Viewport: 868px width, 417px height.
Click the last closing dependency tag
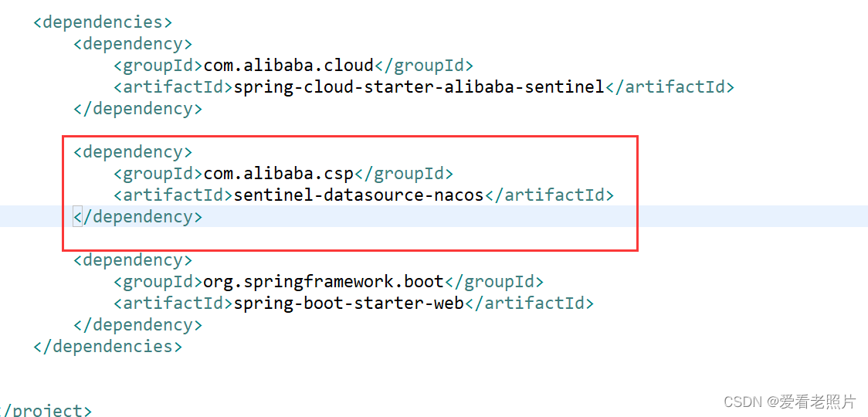[137, 325]
